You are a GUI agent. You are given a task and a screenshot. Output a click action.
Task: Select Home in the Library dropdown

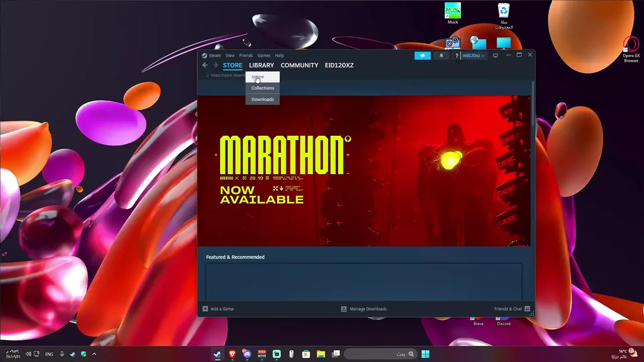tap(263, 77)
